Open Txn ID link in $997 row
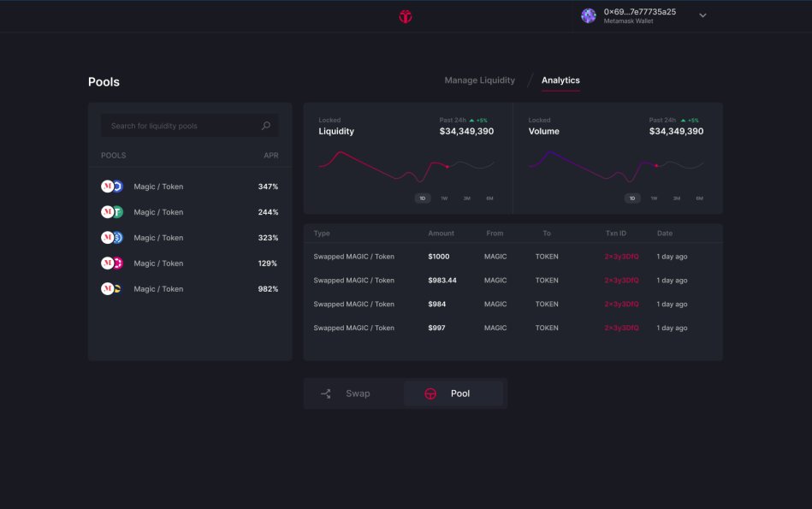This screenshot has height=509, width=812. (621, 328)
